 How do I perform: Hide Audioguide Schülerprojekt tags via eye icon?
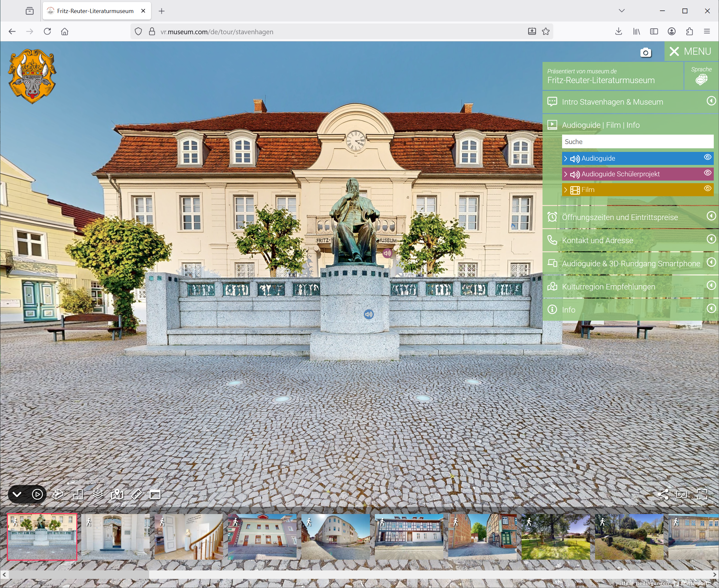708,173
